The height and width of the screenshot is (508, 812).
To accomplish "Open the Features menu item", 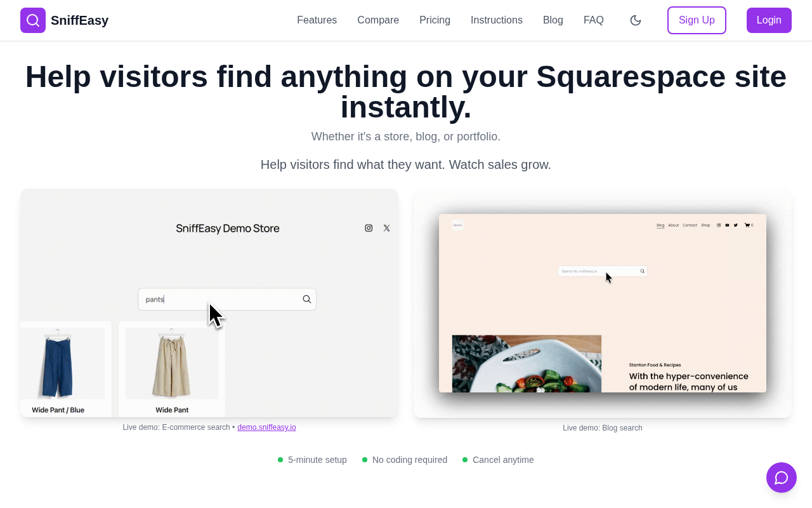I will click(x=317, y=20).
